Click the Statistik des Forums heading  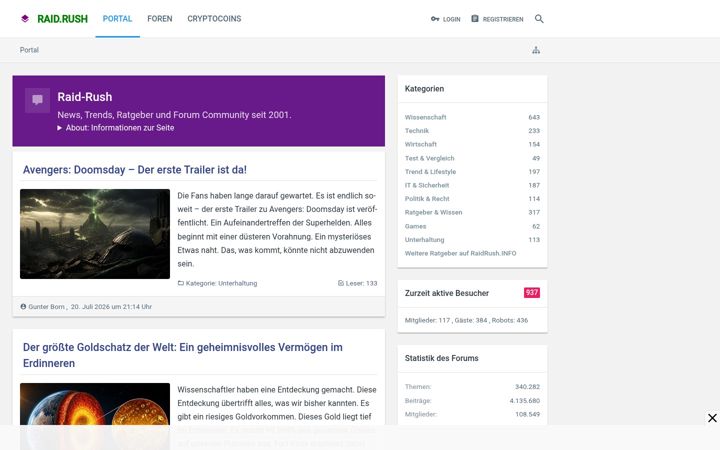[x=441, y=358]
